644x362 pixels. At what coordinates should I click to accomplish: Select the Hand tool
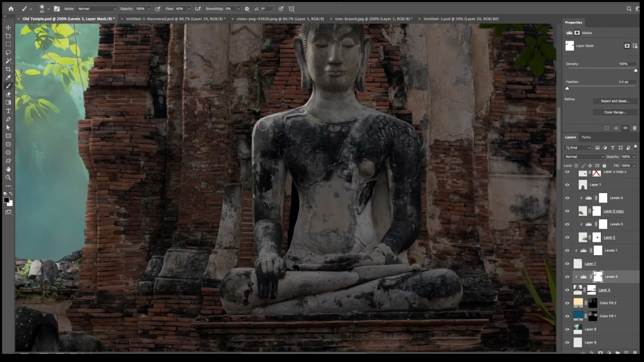8,169
